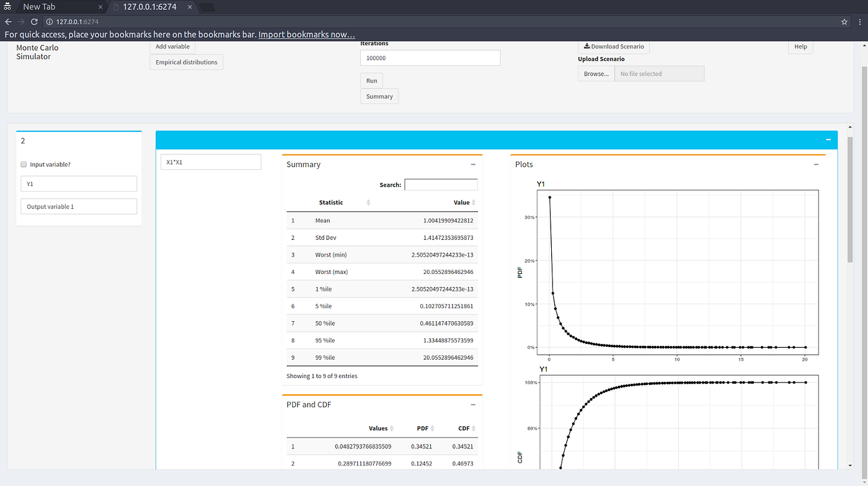Click the "Import bookmarks now..." link
Viewport: 868px width, 486px height.
point(306,34)
